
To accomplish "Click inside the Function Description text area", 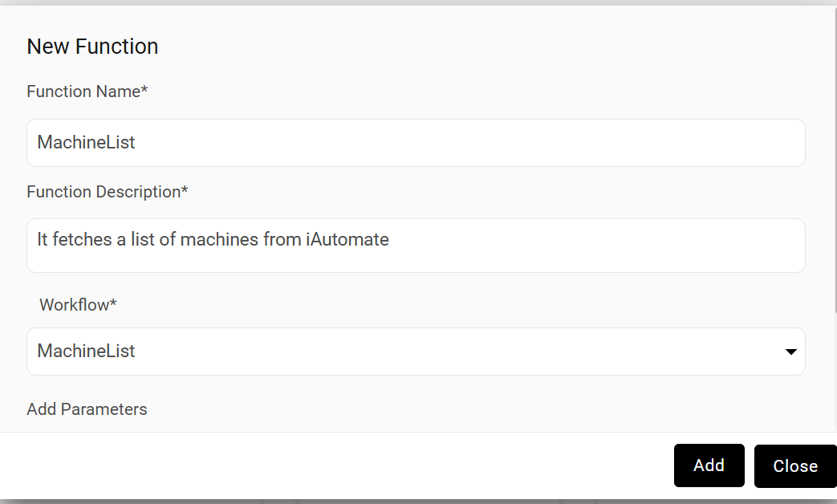I will coord(416,246).
